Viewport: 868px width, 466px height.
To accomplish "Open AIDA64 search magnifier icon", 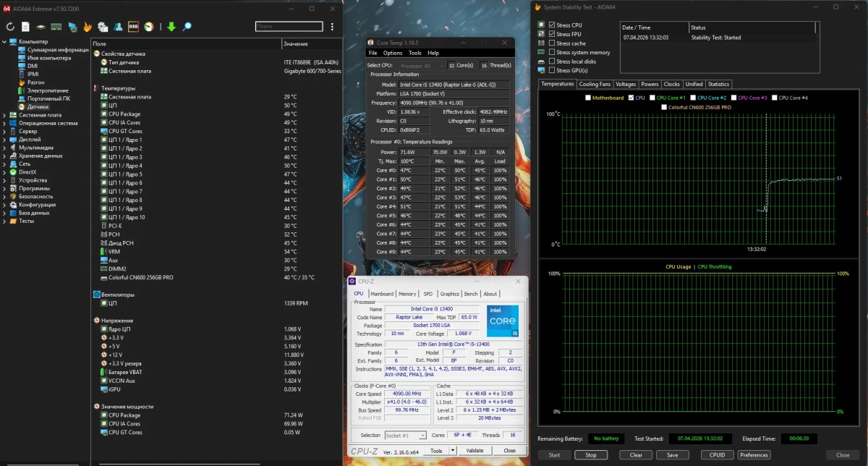I will pyautogui.click(x=188, y=27).
